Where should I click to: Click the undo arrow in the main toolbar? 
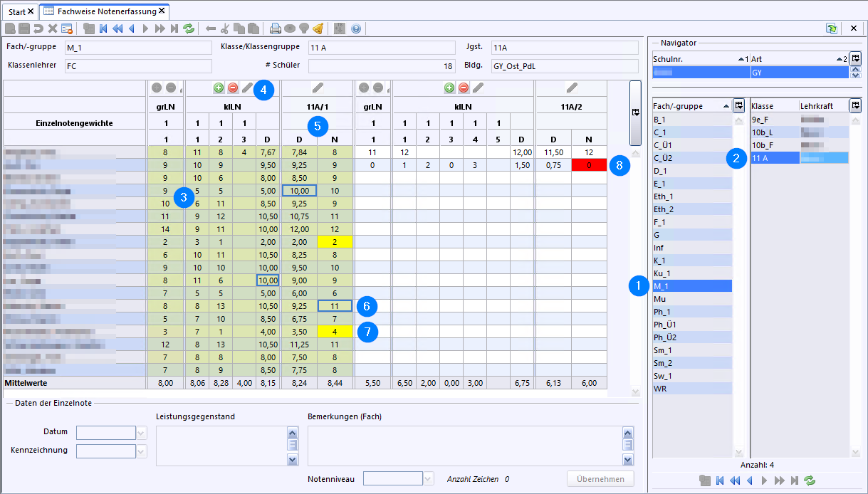point(38,28)
